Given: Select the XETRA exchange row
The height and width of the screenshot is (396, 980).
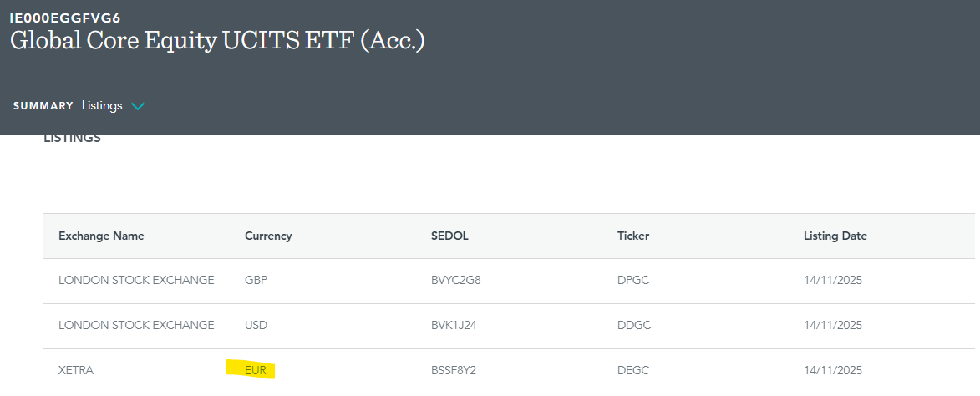Looking at the screenshot, I should tap(76, 370).
